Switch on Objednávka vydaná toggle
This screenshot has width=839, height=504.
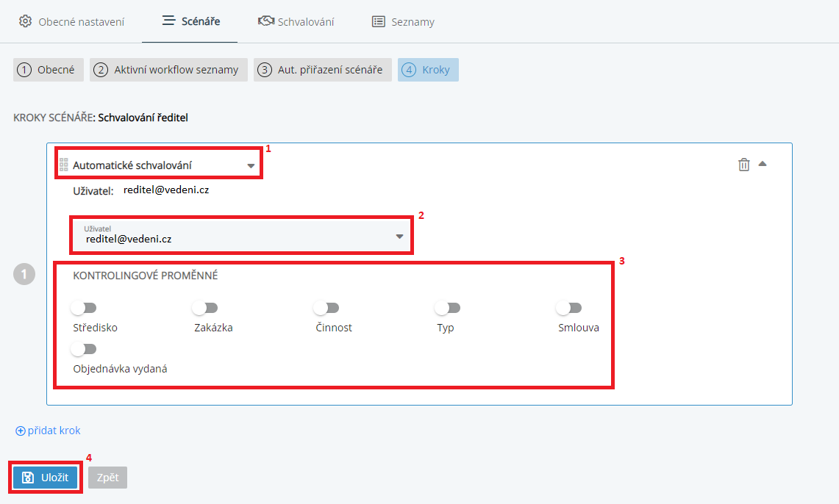(84, 349)
